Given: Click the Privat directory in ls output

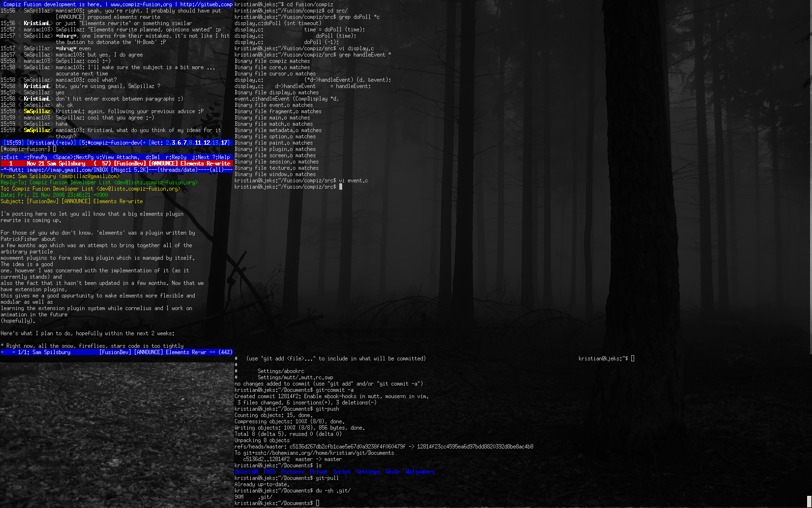Looking at the screenshot, I should pyautogui.click(x=319, y=472).
